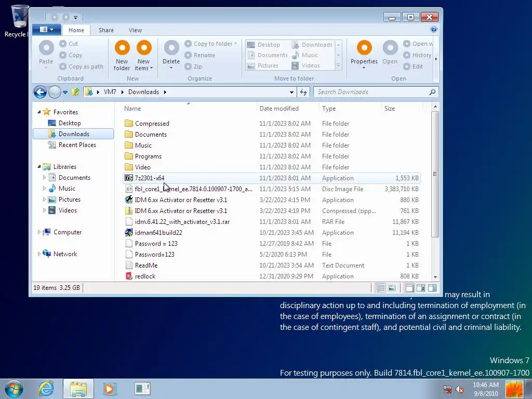
Task: Select VM7 in the address breadcrumb
Action: [x=110, y=92]
